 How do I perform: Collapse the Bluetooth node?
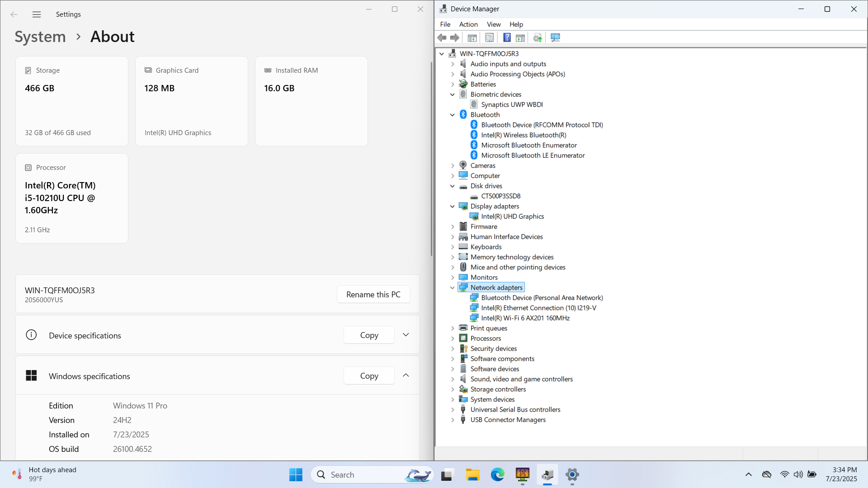pos(453,115)
